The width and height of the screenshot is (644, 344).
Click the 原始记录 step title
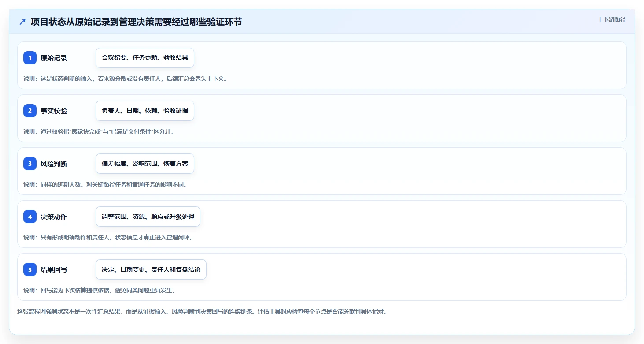click(x=54, y=58)
